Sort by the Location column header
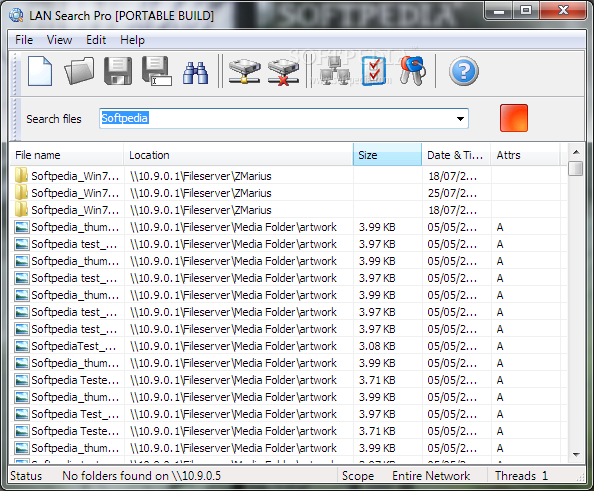Image resolution: width=594 pixels, height=491 pixels. tap(238, 155)
